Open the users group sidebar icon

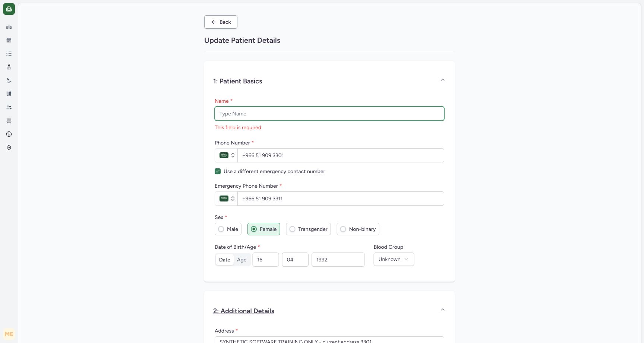[9, 107]
